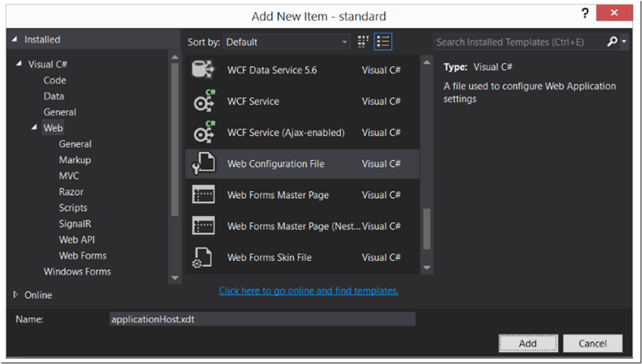Image resolution: width=642 pixels, height=364 pixels.
Task: Click the template list scroll down arrow
Action: pyautogui.click(x=427, y=267)
